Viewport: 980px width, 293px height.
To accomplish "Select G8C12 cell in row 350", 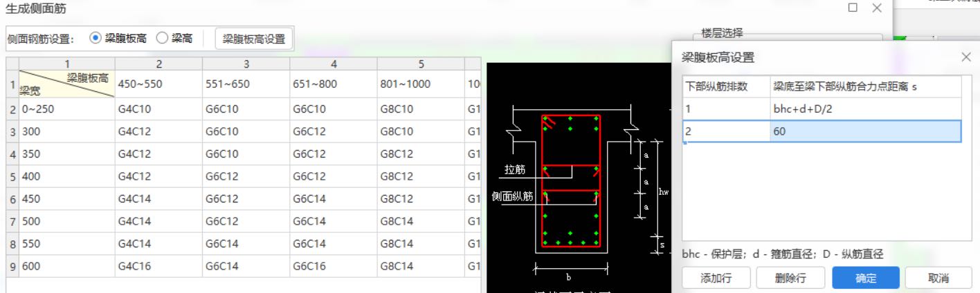I will [420, 154].
